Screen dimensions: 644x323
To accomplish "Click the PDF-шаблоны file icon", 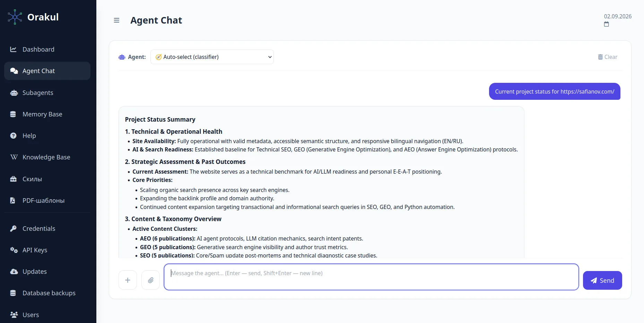I will click(x=13, y=201).
